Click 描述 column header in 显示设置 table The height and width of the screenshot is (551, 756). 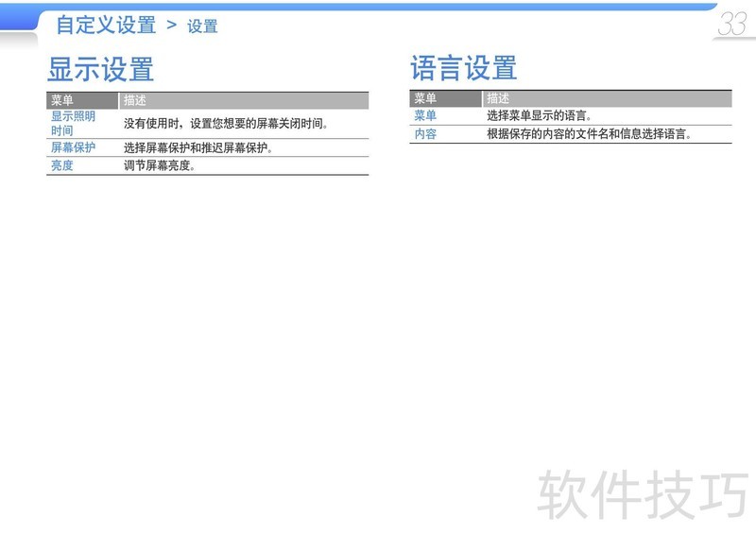pyautogui.click(x=135, y=100)
